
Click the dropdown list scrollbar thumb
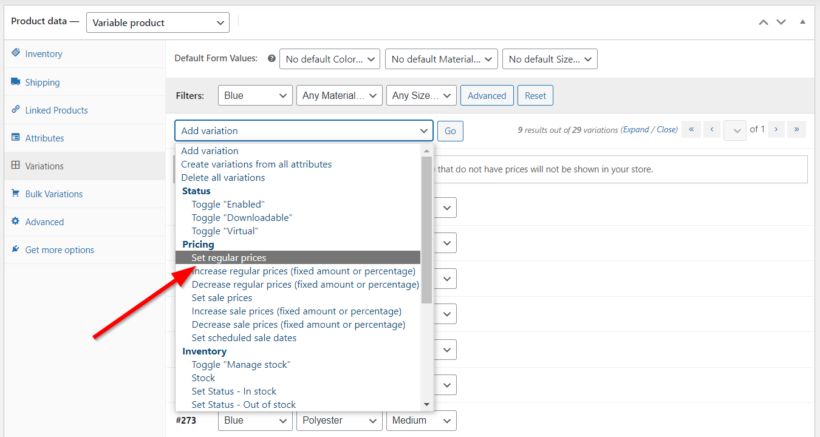(427, 230)
